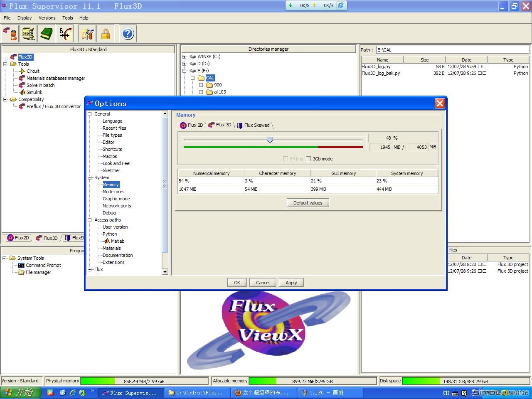
Task: Open the Display menu
Action: click(x=25, y=18)
